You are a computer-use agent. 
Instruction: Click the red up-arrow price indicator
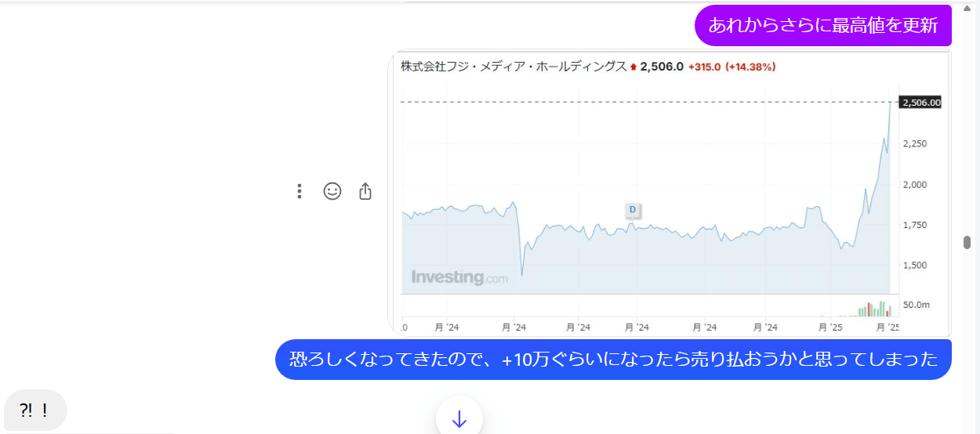pyautogui.click(x=633, y=67)
